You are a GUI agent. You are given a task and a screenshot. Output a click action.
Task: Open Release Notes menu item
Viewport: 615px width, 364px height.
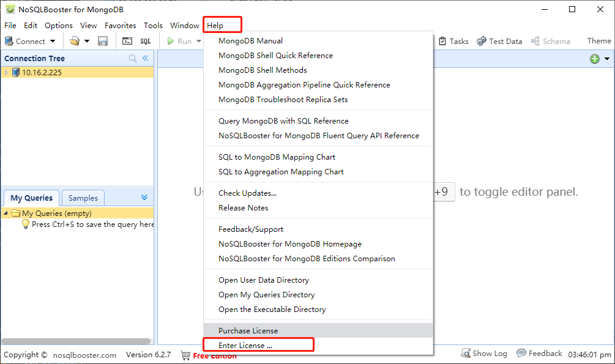coord(318,208)
